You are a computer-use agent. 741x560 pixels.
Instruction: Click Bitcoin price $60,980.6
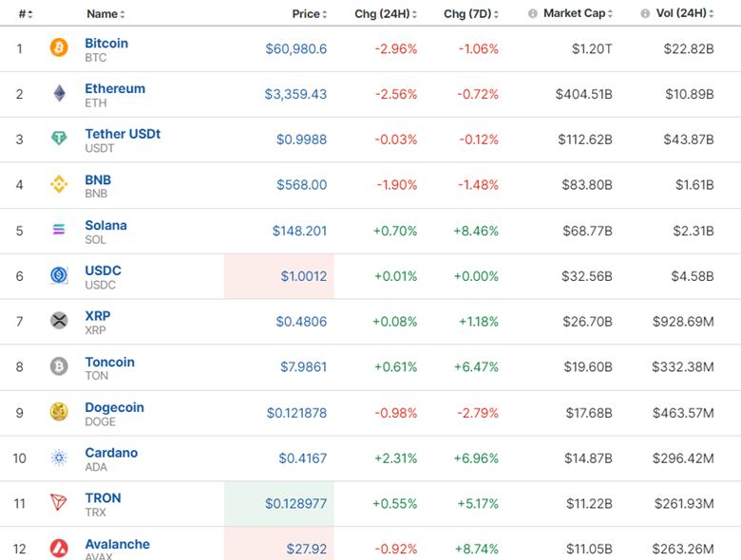(x=295, y=48)
